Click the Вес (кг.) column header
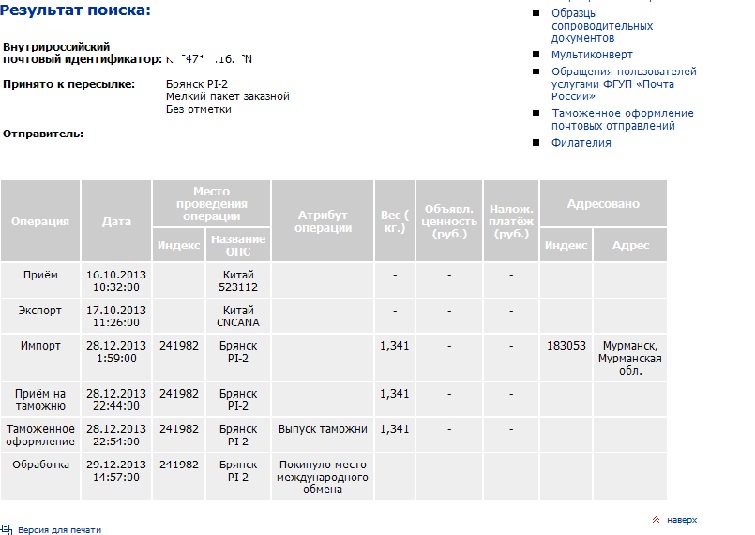This screenshot has height=535, width=755. [394, 221]
